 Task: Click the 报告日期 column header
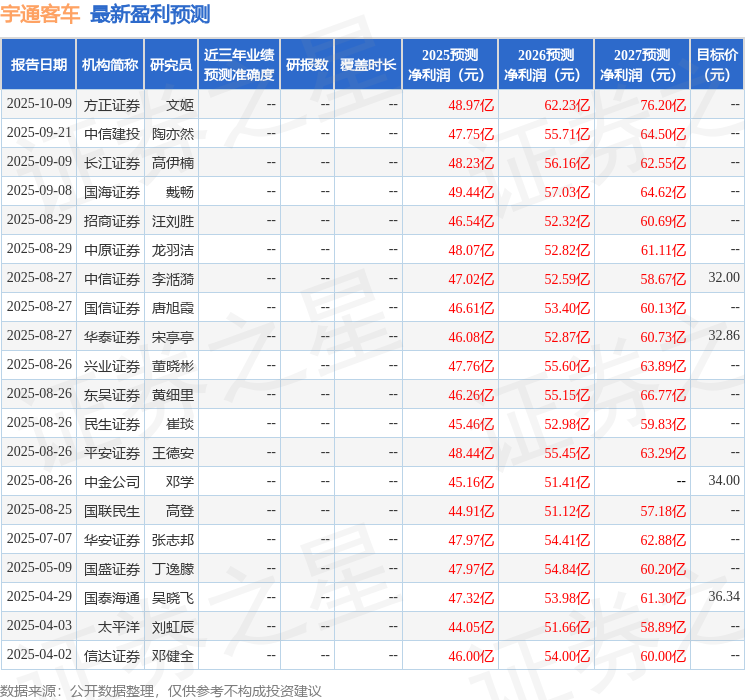[38, 65]
